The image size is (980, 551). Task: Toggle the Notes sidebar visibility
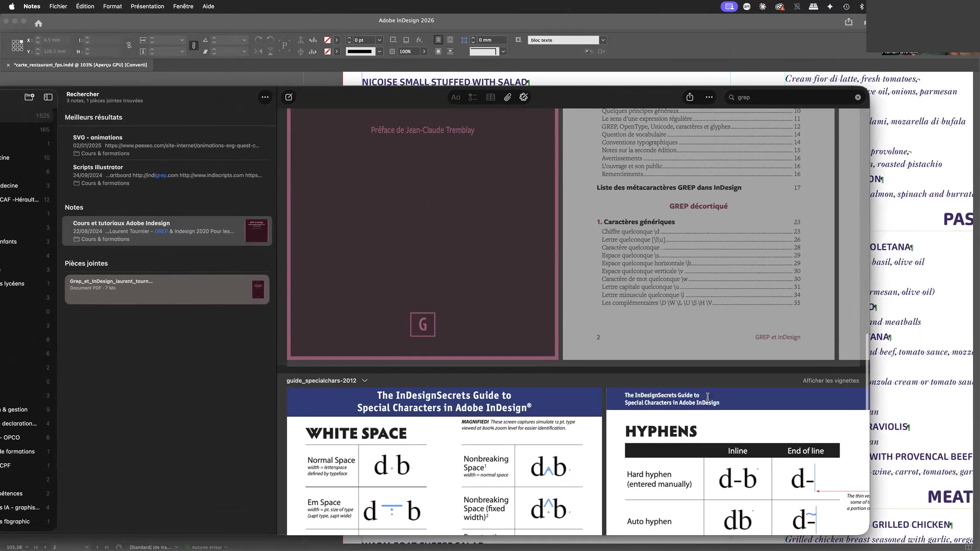(48, 97)
